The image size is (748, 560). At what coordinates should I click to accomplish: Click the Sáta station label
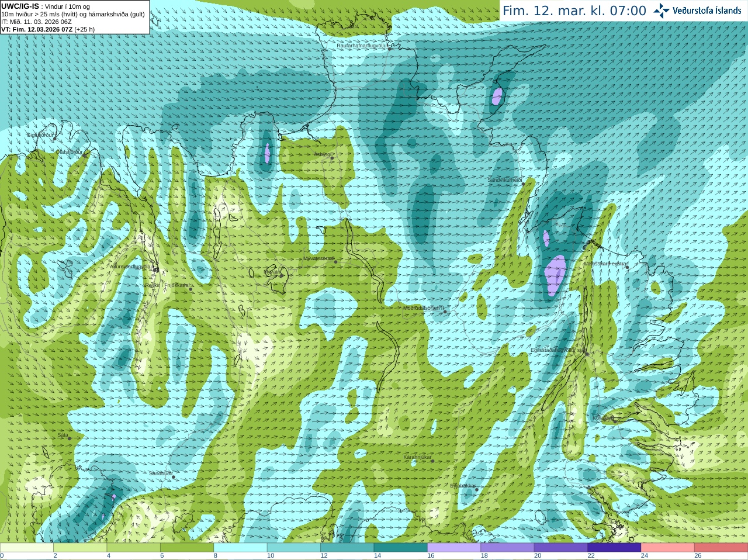point(63,435)
